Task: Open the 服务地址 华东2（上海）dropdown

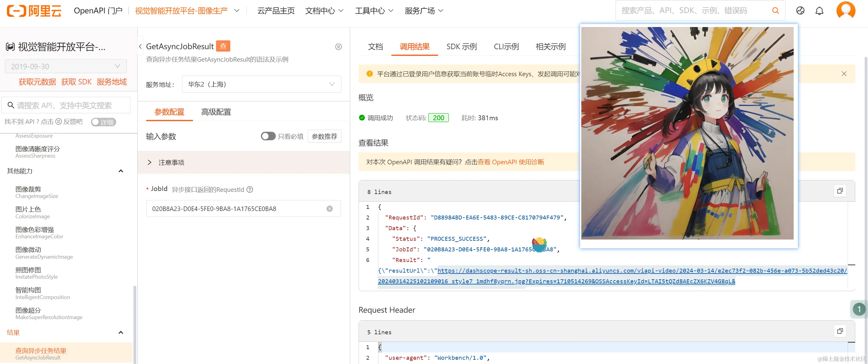Action: pos(262,84)
